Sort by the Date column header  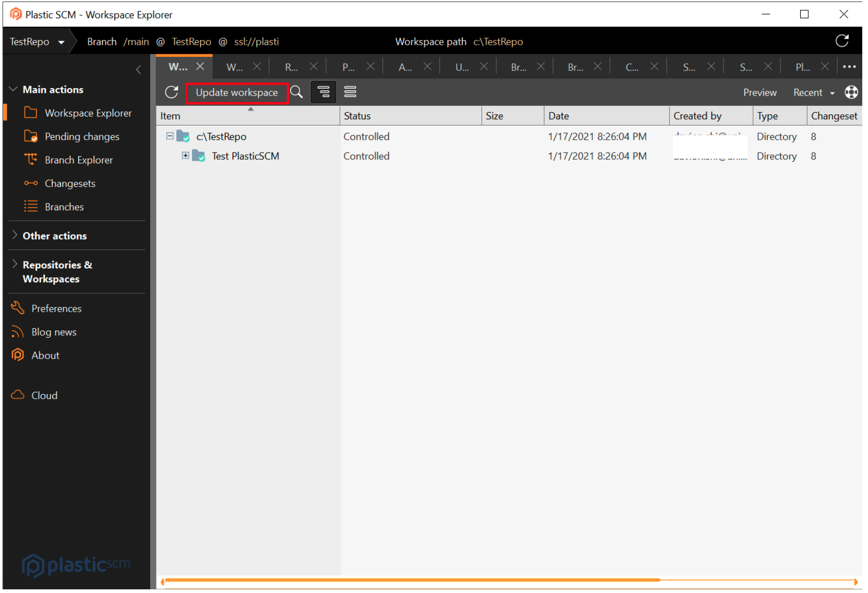607,116
